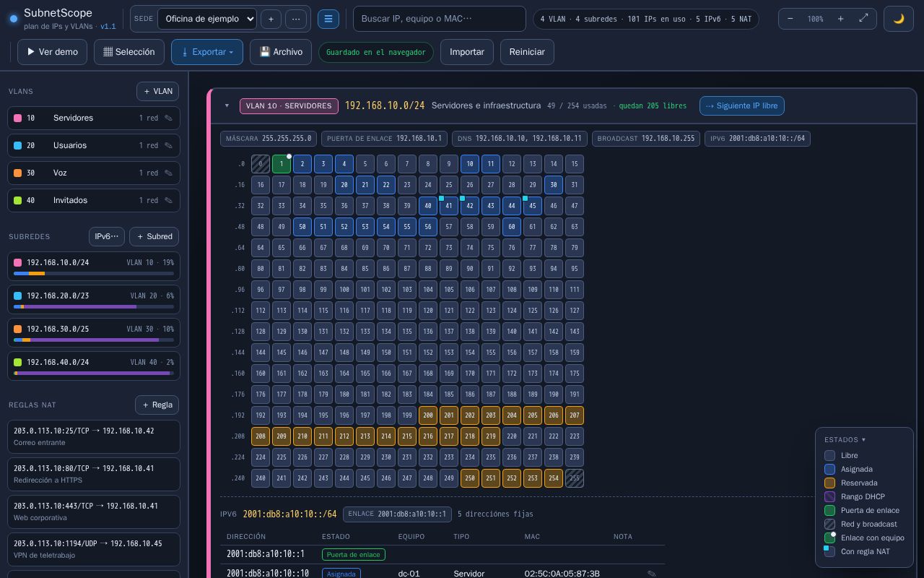Open the Archivo file menu
The height and width of the screenshot is (578, 924).
coord(281,52)
